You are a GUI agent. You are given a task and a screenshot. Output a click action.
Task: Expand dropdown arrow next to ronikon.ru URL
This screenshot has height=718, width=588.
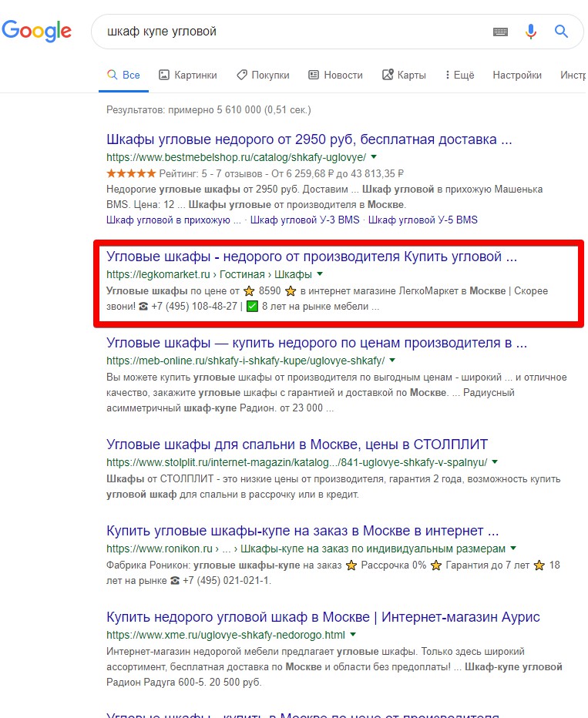[x=513, y=548]
